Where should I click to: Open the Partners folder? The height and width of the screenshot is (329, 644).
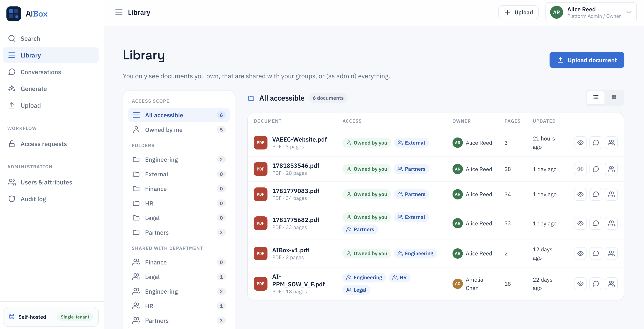pyautogui.click(x=179, y=232)
